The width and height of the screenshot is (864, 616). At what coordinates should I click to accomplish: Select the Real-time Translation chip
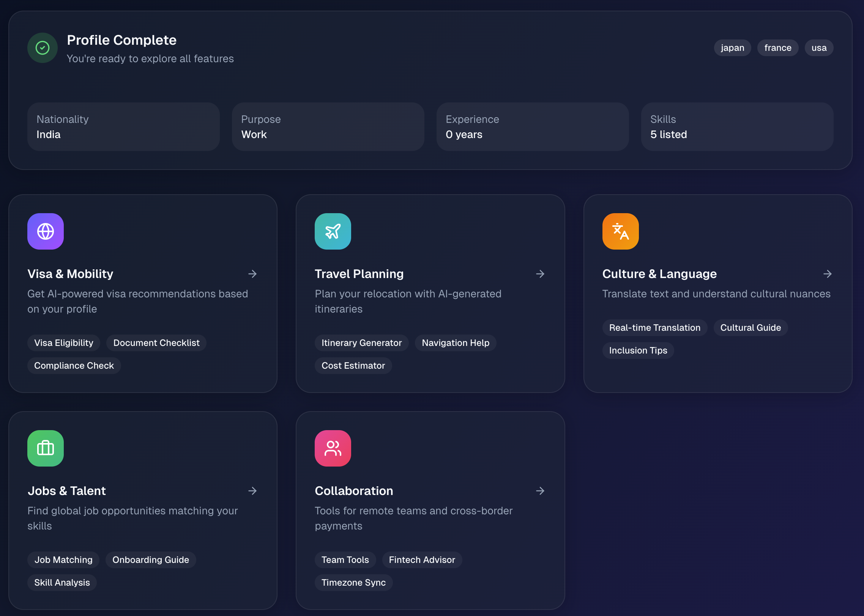click(654, 328)
